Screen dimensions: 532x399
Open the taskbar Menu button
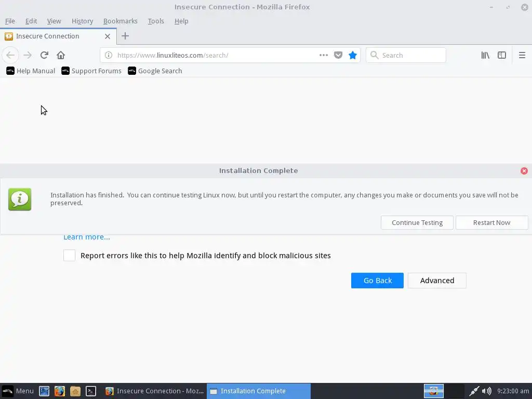(x=18, y=391)
